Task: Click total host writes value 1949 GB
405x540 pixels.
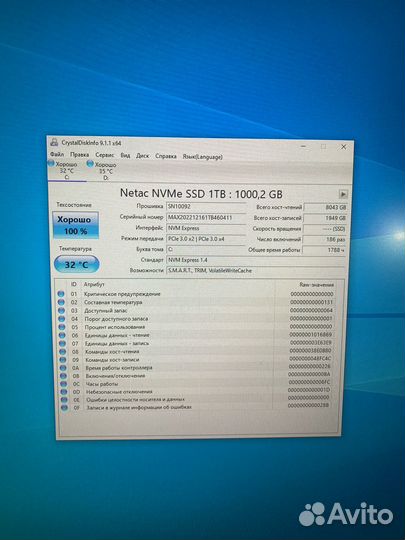Action: 325,218
